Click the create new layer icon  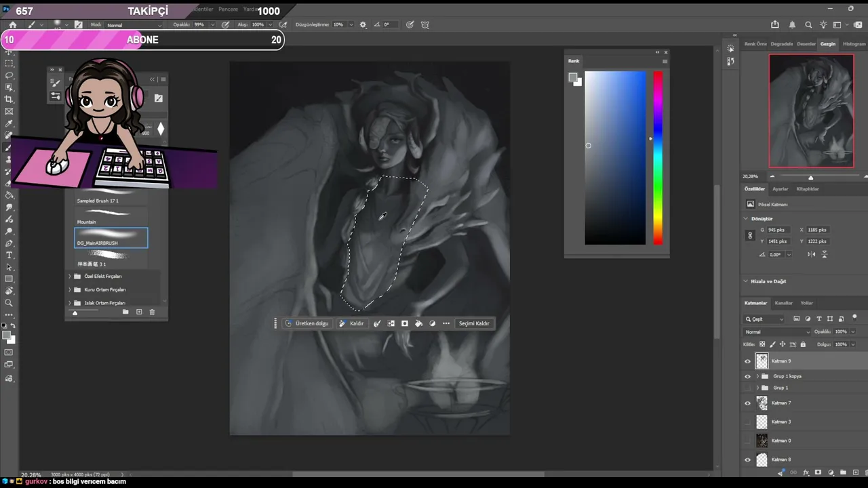pyautogui.click(x=855, y=472)
